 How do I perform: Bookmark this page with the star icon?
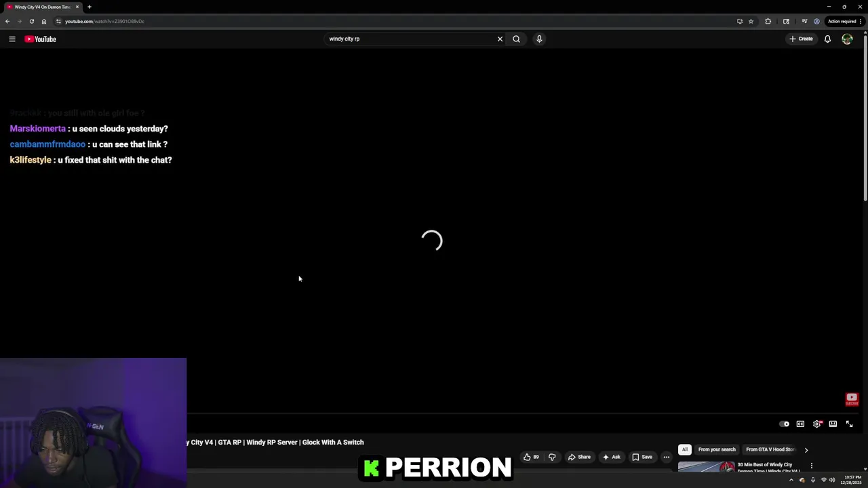tap(751, 21)
